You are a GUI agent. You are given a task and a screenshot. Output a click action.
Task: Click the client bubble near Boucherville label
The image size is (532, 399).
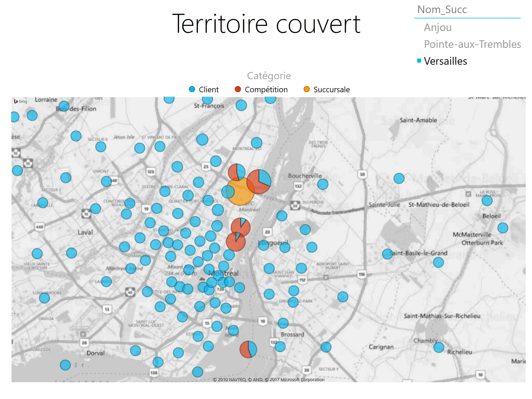[323, 184]
